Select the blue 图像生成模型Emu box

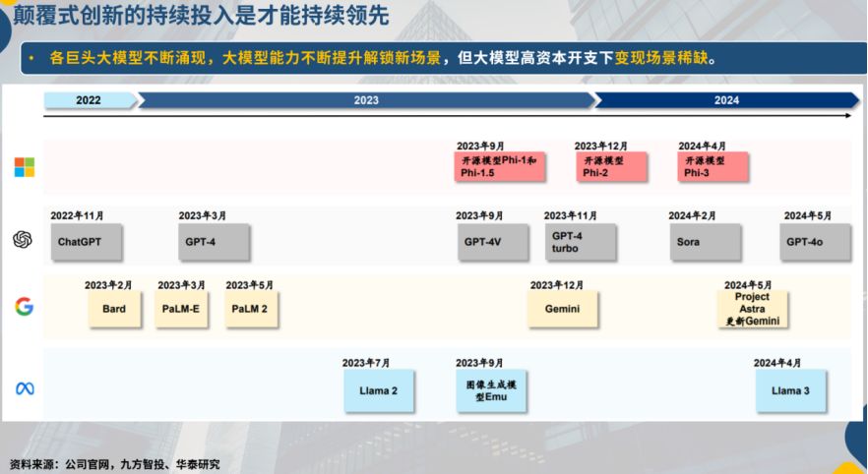click(491, 391)
